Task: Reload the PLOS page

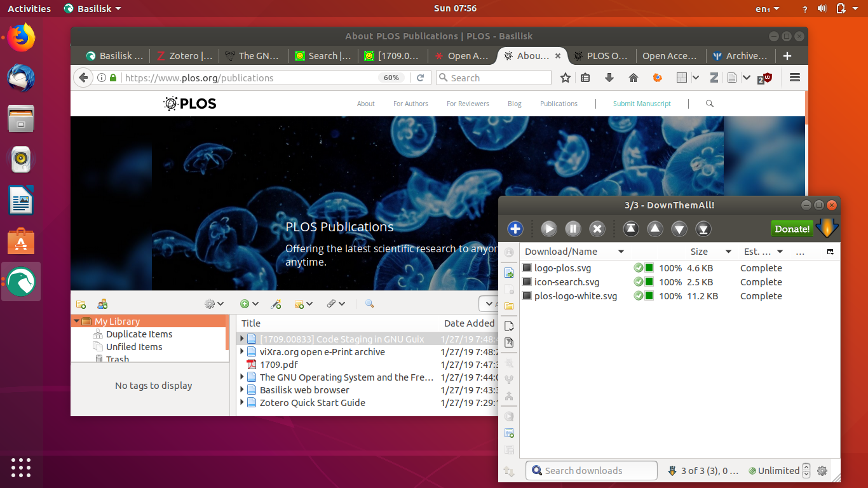Action: (420, 78)
